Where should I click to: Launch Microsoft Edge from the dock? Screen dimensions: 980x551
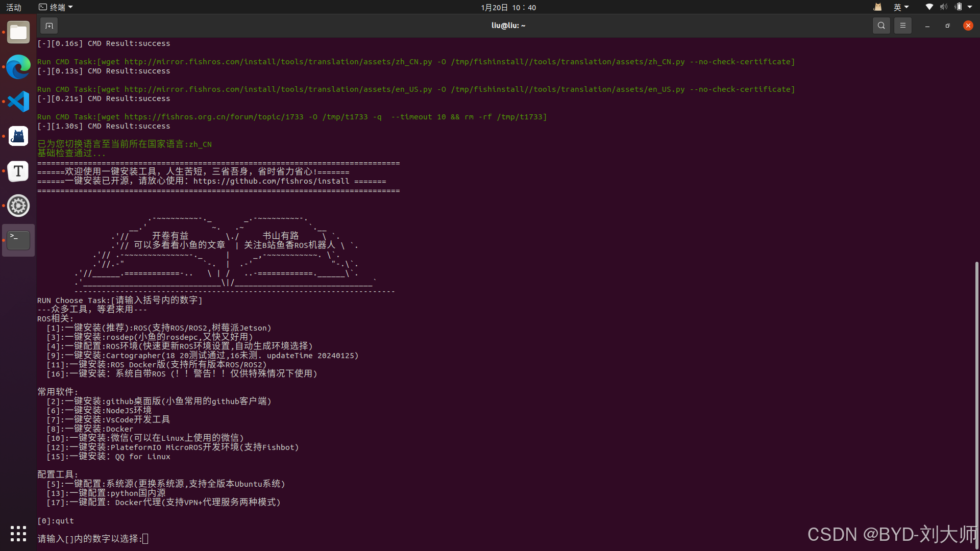click(18, 67)
